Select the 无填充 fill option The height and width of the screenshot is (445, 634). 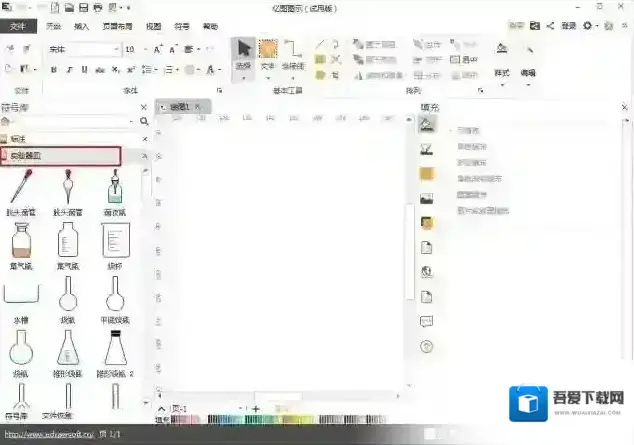[x=470, y=130]
